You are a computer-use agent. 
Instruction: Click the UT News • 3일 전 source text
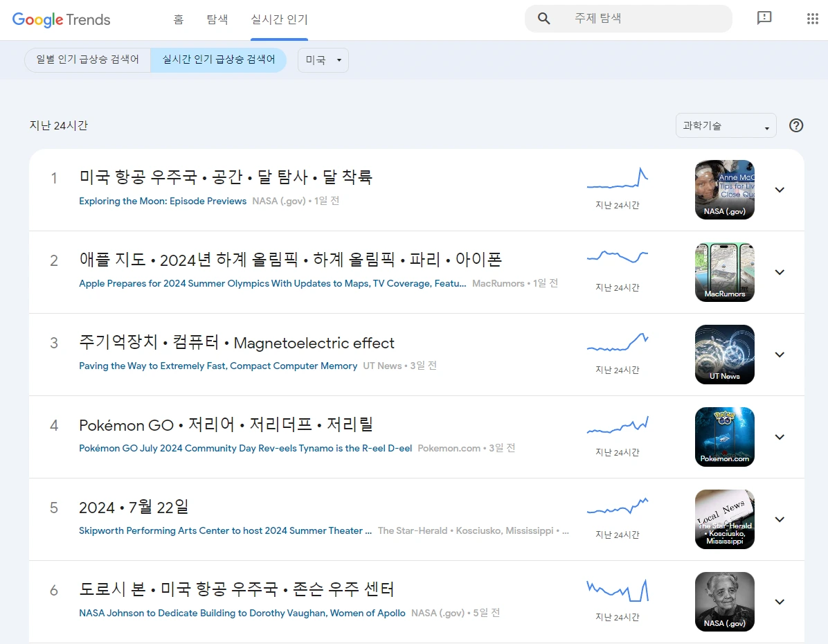pyautogui.click(x=399, y=366)
